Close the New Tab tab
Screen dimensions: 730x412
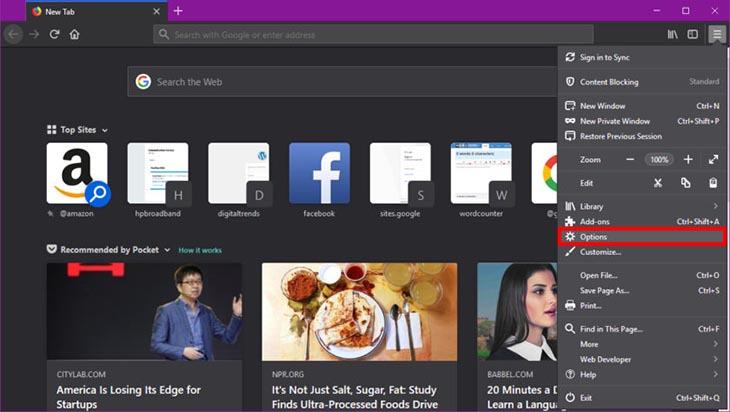tap(156, 12)
